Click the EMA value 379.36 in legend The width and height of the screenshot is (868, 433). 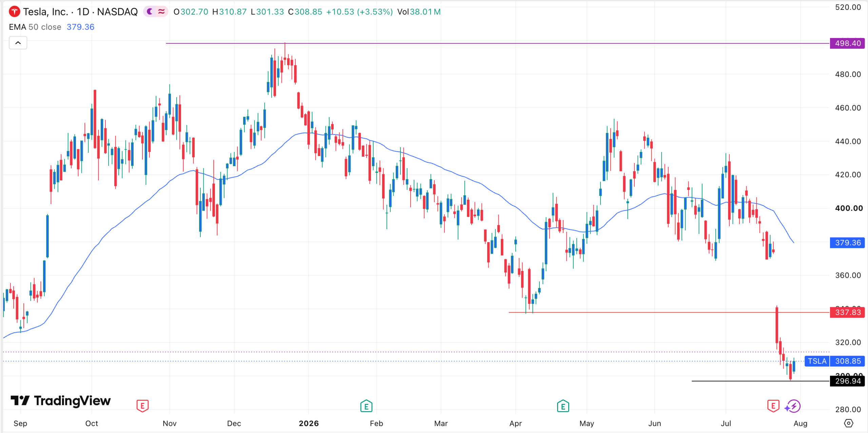[x=80, y=27]
